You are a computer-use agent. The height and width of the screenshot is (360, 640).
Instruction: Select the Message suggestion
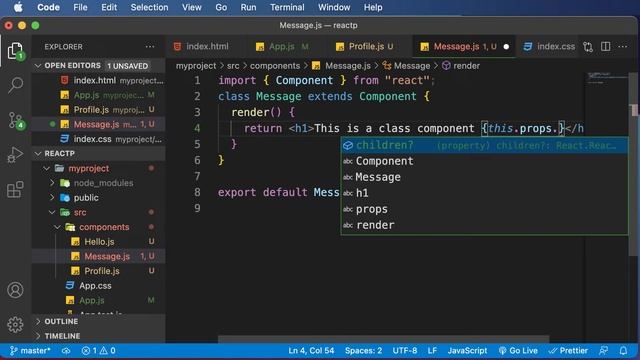tap(484, 177)
